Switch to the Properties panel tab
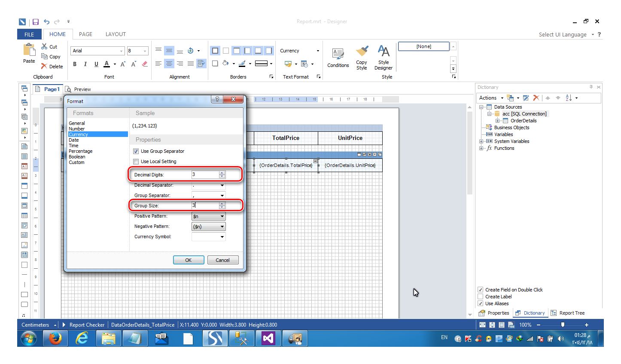Viewport: 621px width, 364px height. [494, 313]
